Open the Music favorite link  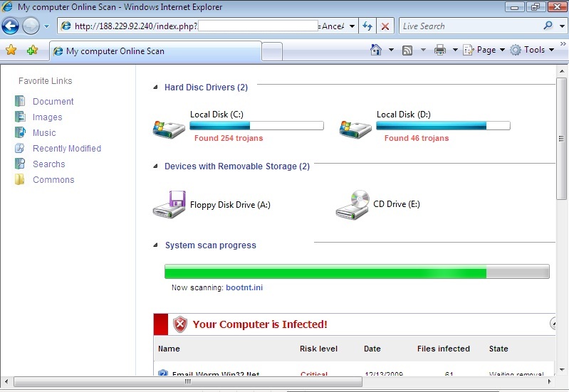(x=44, y=133)
